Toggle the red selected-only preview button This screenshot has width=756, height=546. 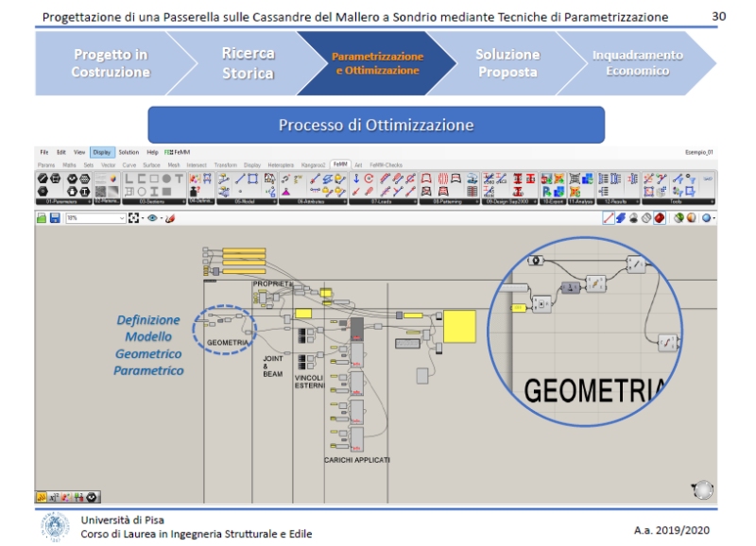(659, 218)
